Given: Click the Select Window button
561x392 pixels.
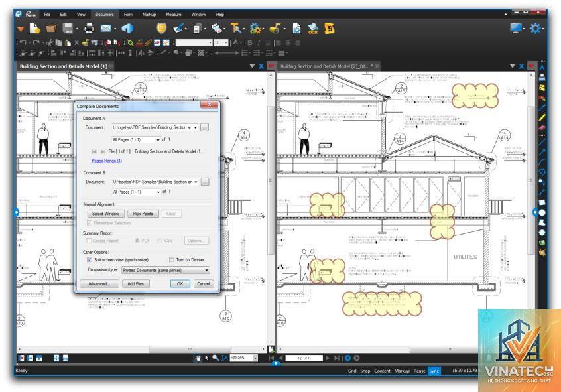Looking at the screenshot, I should point(105,214).
